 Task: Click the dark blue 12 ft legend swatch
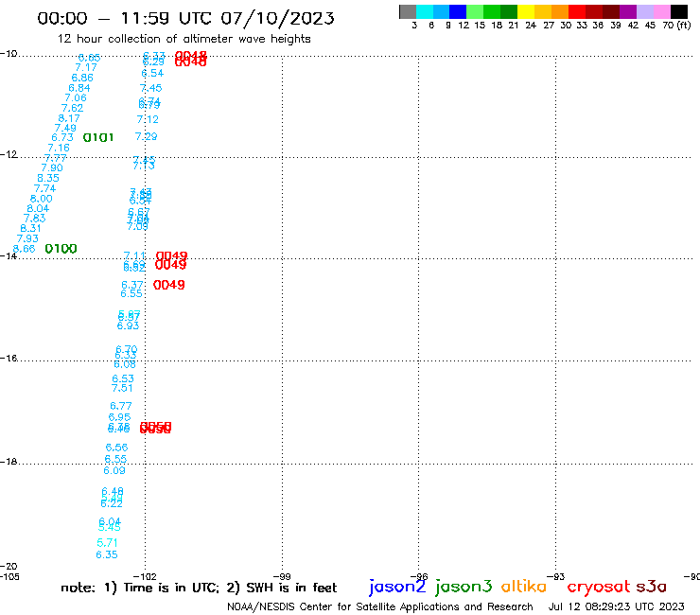pos(458,11)
